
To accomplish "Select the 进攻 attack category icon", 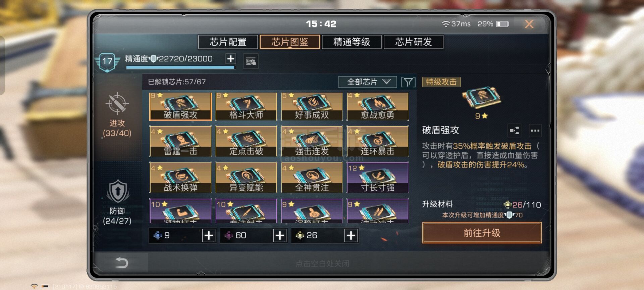I will point(117,103).
